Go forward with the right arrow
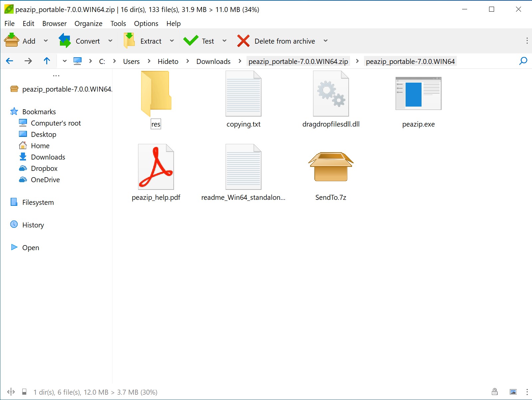The width and height of the screenshot is (532, 400). point(28,61)
